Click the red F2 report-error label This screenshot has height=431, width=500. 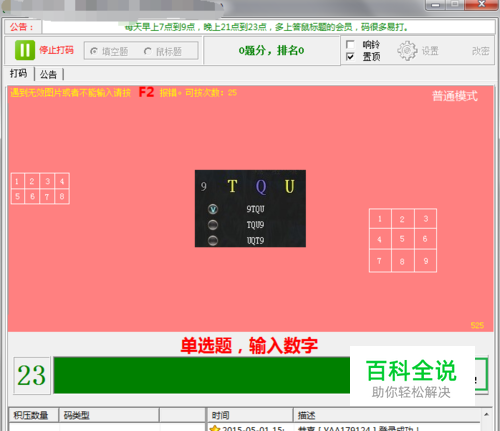146,92
